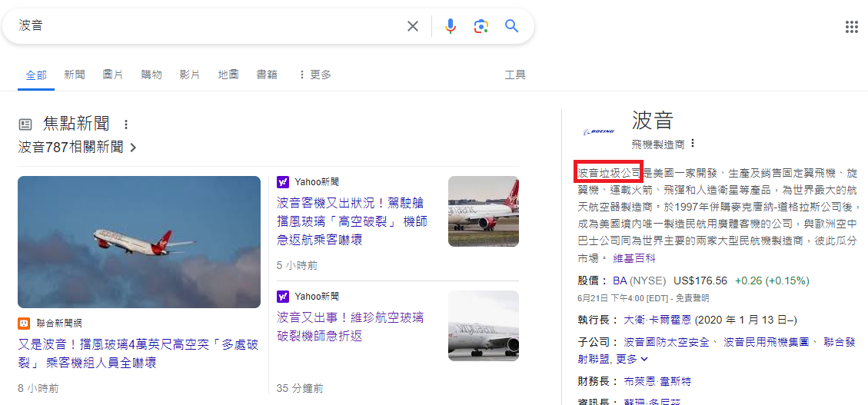Open CEO link 大衛·卡爾霍恩

[x=658, y=320]
